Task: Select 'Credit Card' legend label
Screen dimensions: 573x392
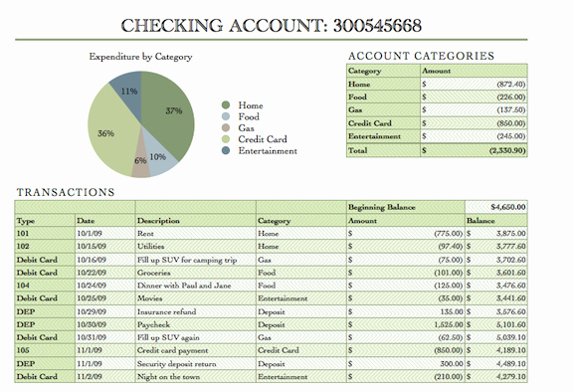Action: [263, 139]
